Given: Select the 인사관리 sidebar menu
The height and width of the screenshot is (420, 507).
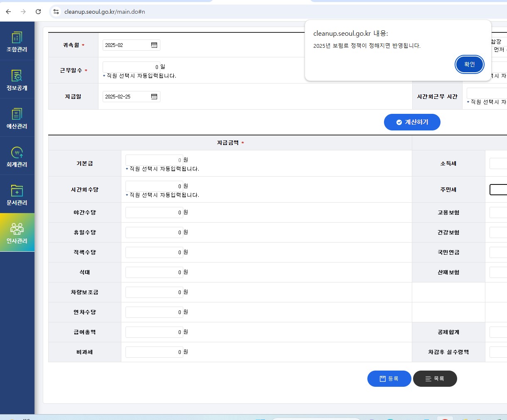Looking at the screenshot, I should 17,233.
